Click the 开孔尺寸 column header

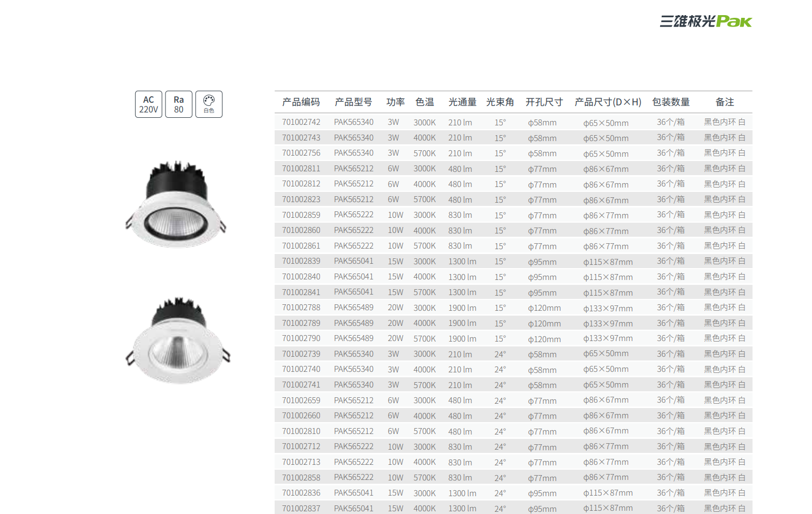pos(544,102)
